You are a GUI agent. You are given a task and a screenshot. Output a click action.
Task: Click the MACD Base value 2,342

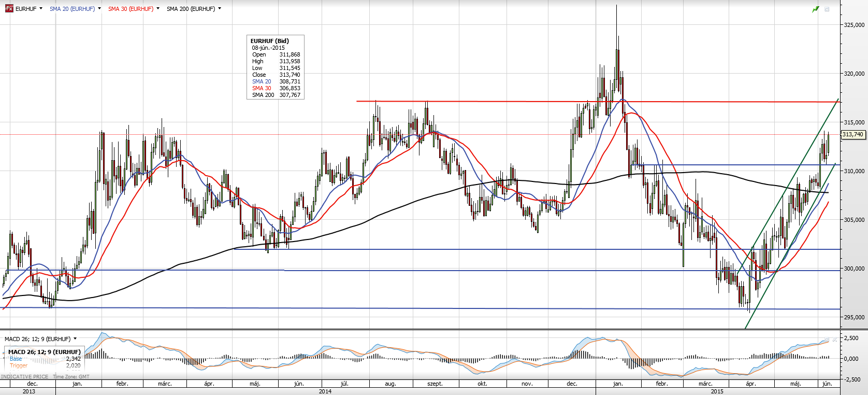click(74, 359)
